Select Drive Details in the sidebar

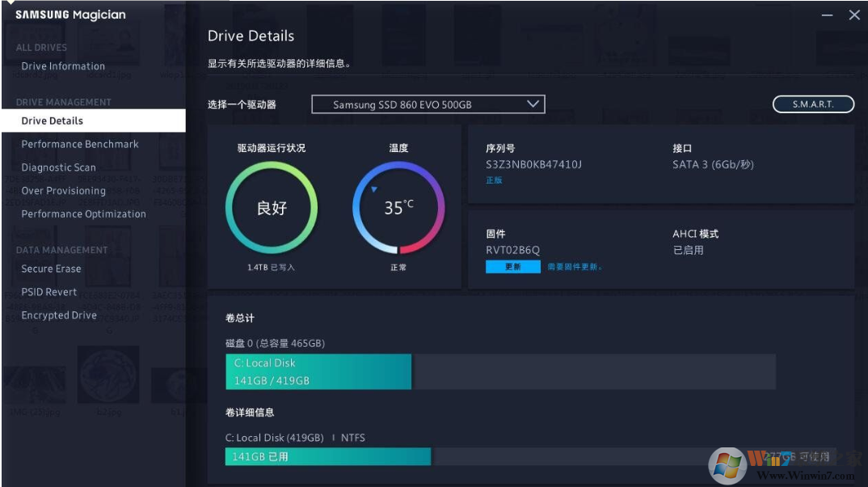(x=53, y=121)
